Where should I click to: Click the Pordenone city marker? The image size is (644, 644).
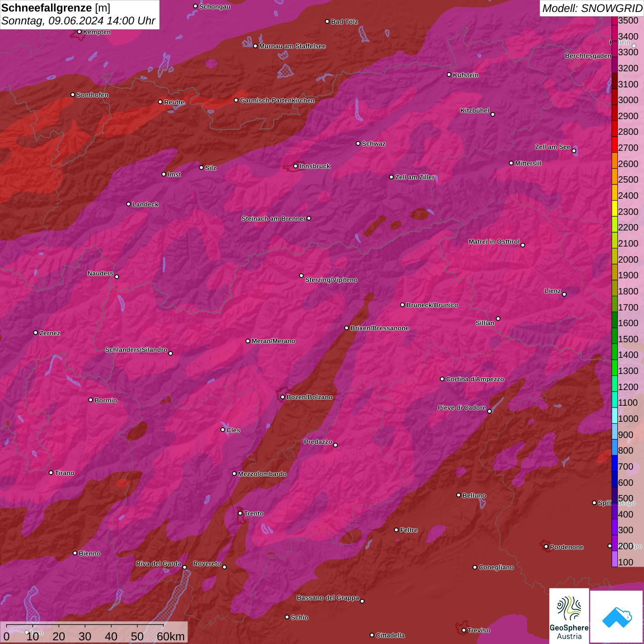[x=546, y=546]
